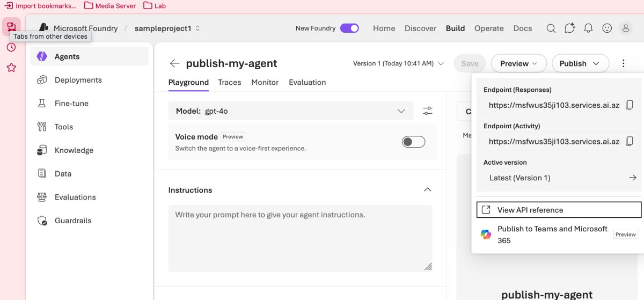
Task: Click the search magnifier icon
Action: (551, 28)
